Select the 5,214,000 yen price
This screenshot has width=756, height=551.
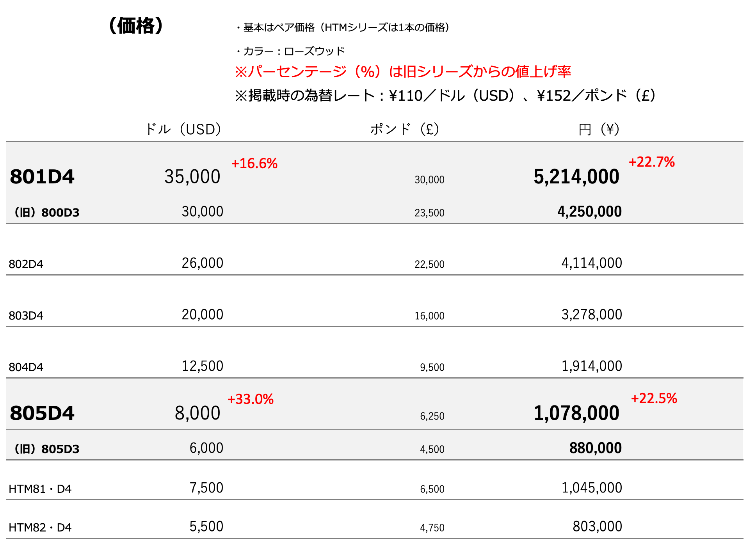click(x=576, y=177)
